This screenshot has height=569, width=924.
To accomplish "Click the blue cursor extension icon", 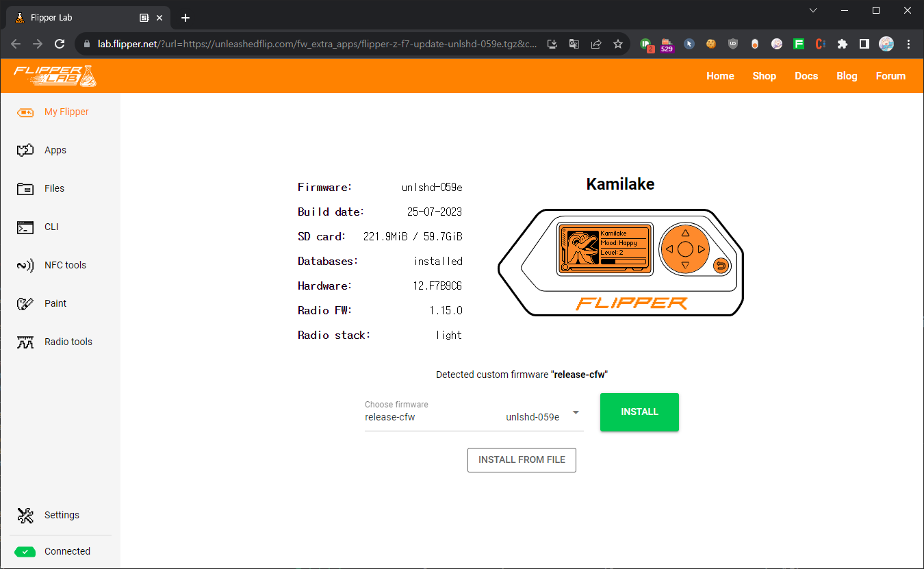I will (x=689, y=44).
